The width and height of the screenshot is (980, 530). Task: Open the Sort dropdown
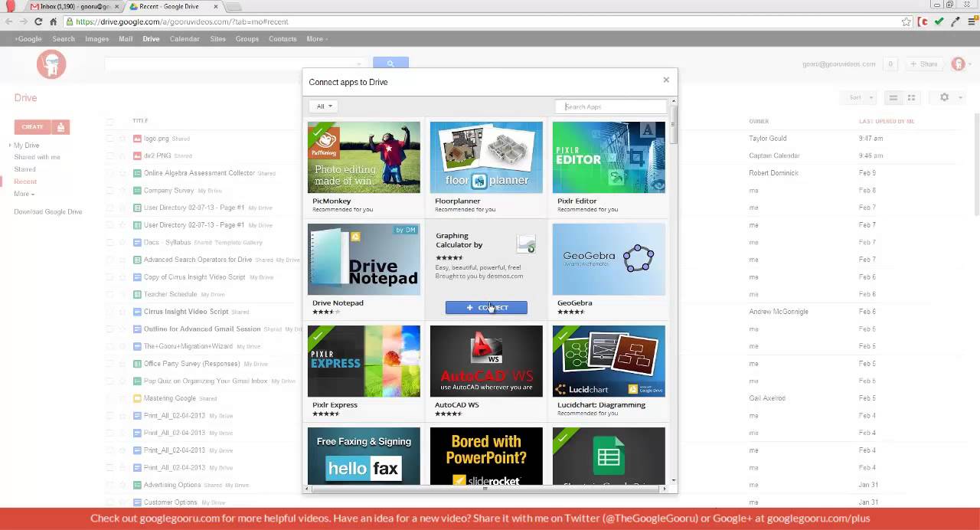859,98
